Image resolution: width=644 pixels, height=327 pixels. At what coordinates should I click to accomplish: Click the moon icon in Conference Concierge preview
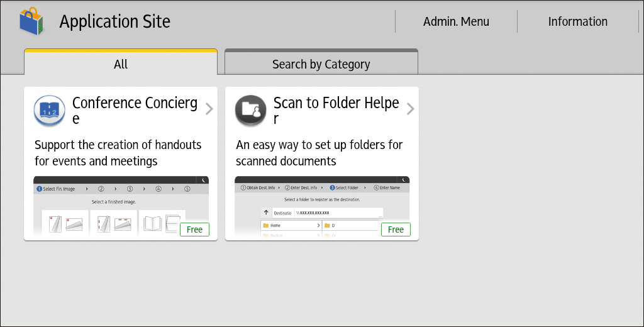(203, 180)
